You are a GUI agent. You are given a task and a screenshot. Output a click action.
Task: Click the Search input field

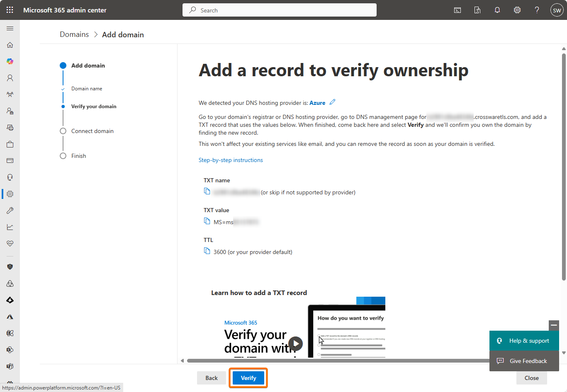click(280, 10)
